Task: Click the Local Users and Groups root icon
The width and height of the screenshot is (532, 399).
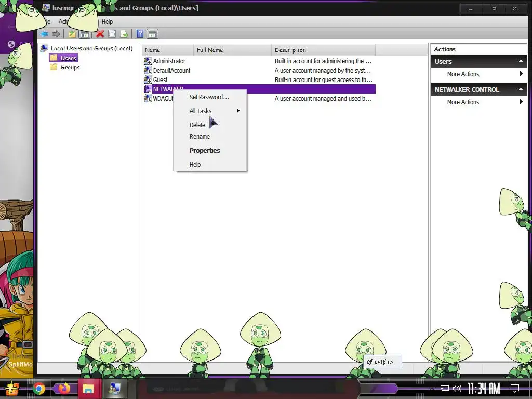Action: pos(44,48)
